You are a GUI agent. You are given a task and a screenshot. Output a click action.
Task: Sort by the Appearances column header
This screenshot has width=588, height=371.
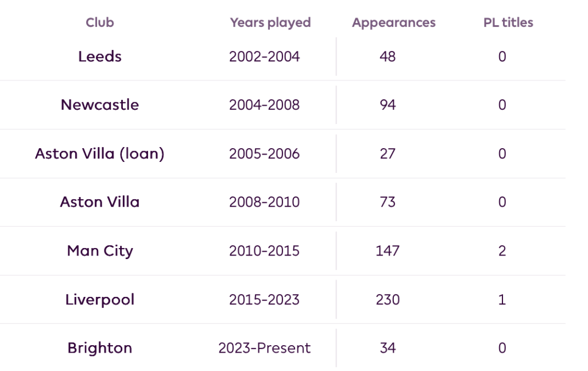pos(393,22)
